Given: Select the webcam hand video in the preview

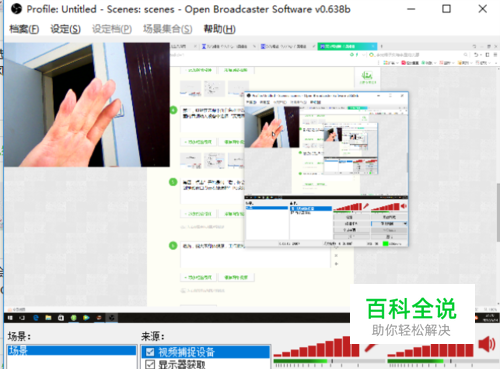Looking at the screenshot, I should [x=87, y=105].
